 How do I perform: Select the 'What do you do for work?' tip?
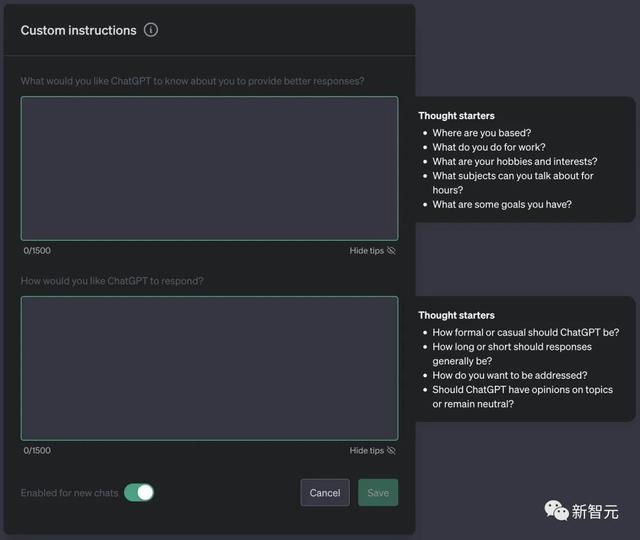pos(488,147)
